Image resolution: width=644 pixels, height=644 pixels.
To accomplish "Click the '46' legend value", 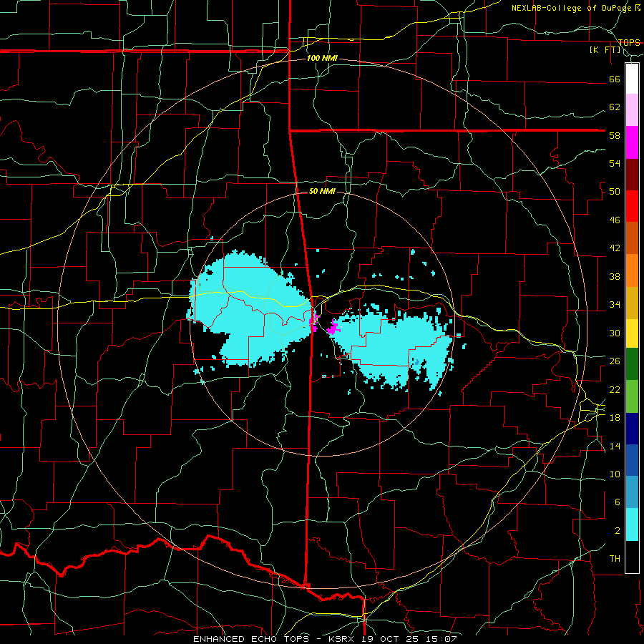I will (x=615, y=220).
